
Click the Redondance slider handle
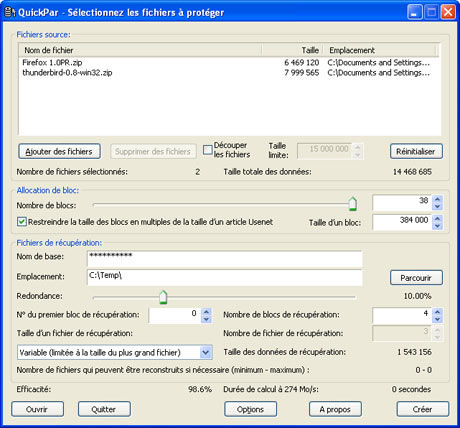point(163,297)
